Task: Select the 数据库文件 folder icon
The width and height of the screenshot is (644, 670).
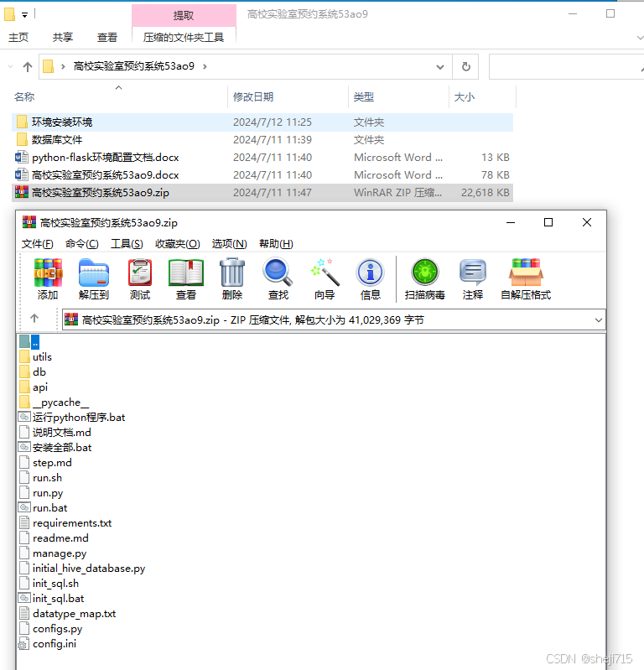Action: pyautogui.click(x=22, y=139)
